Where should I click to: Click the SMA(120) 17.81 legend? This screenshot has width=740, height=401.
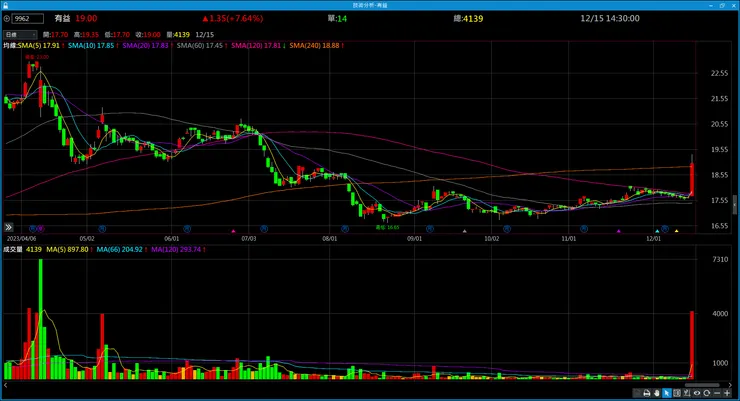point(258,46)
